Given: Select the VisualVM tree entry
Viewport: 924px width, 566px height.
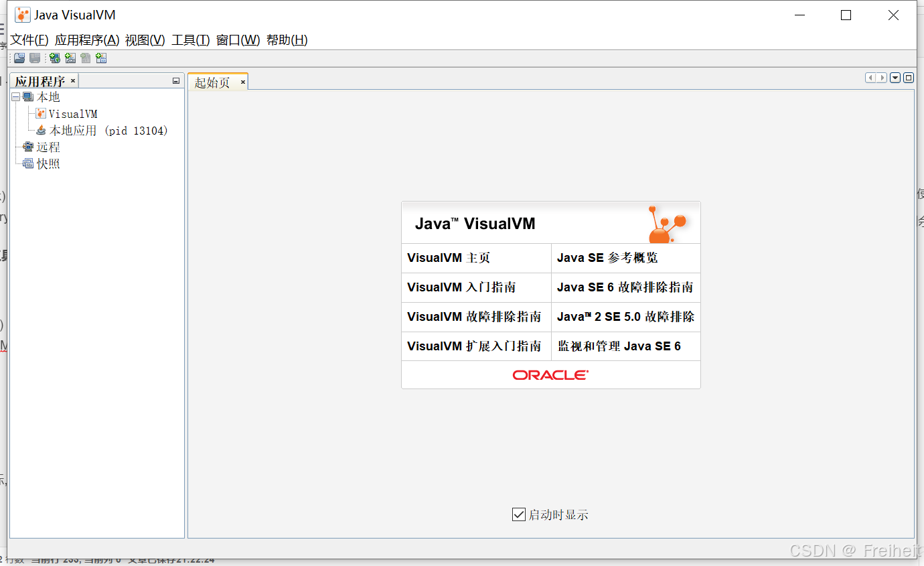Looking at the screenshot, I should click(x=73, y=114).
